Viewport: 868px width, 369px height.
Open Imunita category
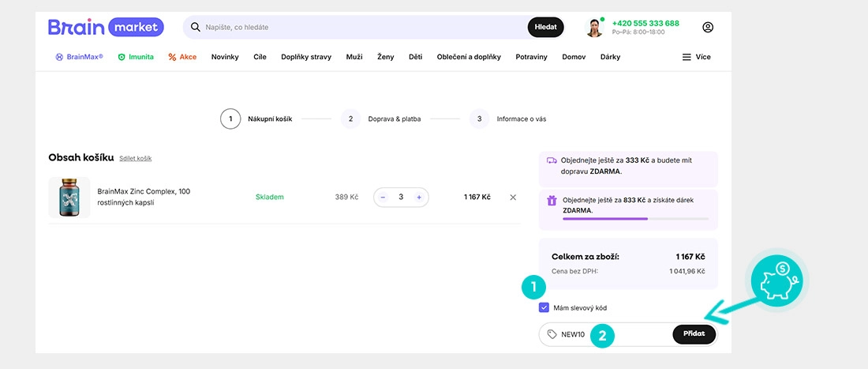point(136,57)
